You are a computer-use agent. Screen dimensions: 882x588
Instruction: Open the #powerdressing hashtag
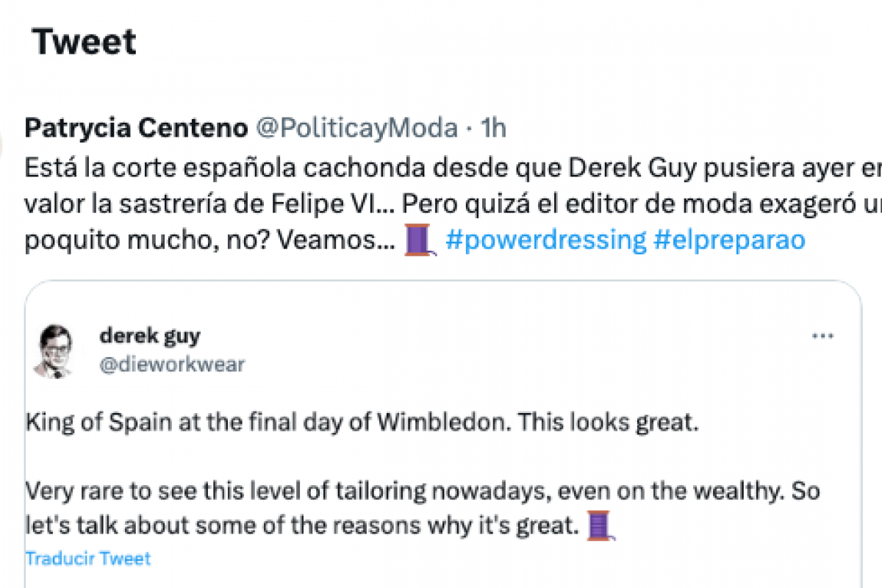[546, 240]
